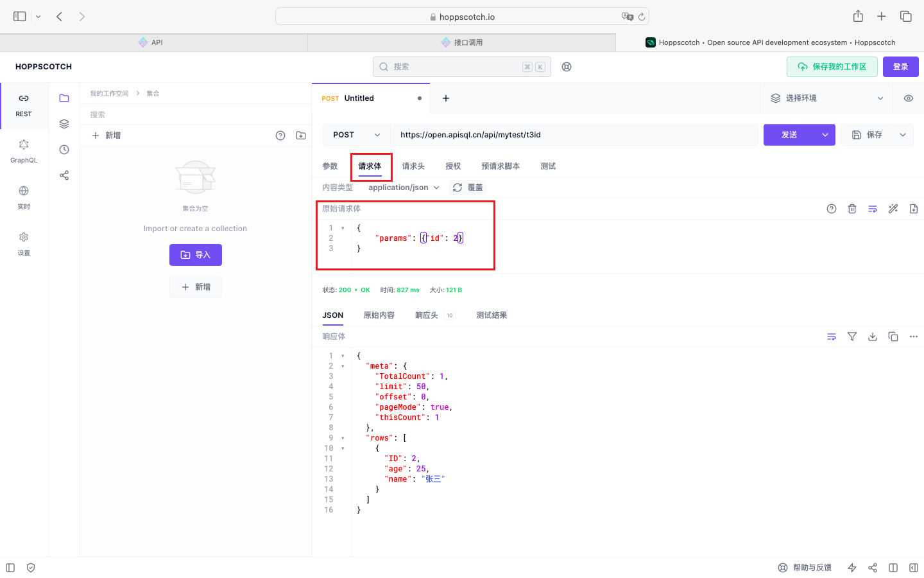
Task: Toggle line wrap in response body
Action: coord(832,337)
